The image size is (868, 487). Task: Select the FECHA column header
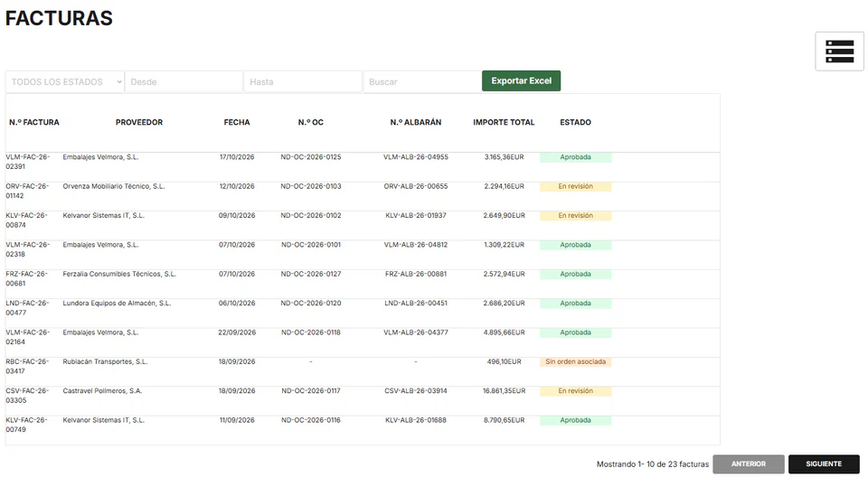coord(237,122)
